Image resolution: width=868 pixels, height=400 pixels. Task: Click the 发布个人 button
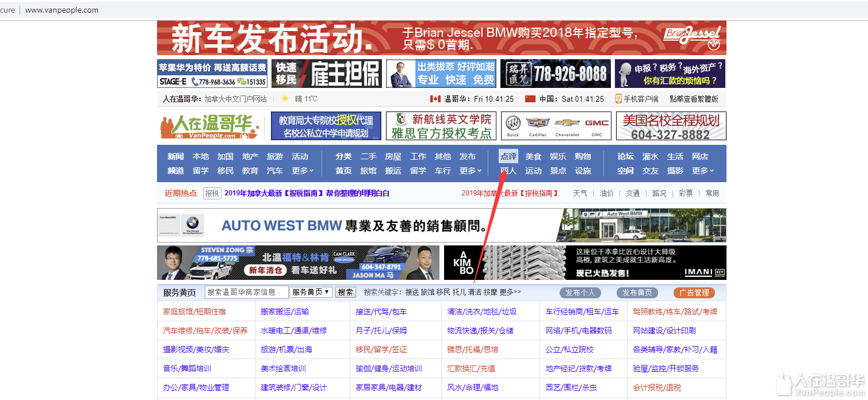coord(580,293)
